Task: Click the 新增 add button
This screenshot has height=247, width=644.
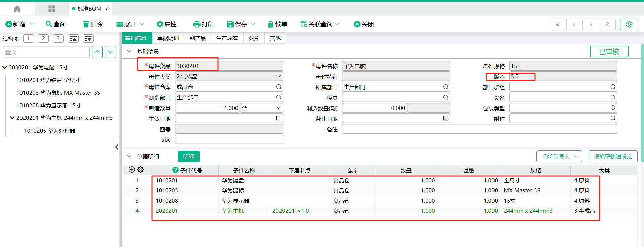Action: click(x=15, y=24)
